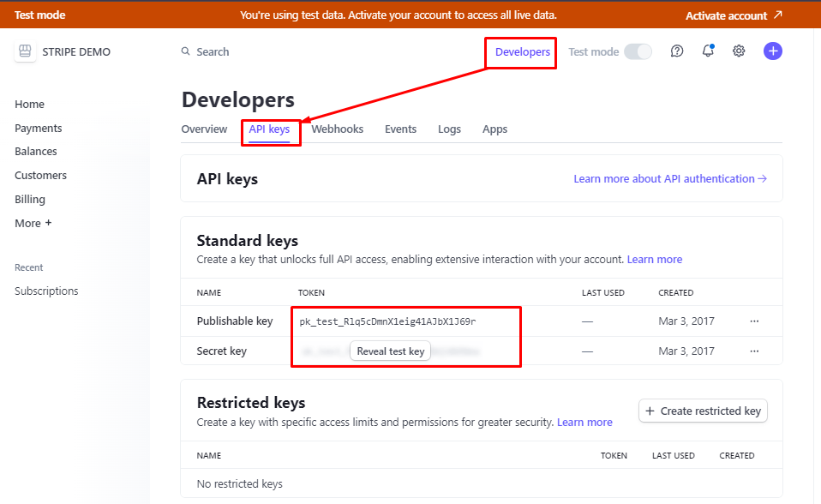Click Activate account link in banner

point(734,15)
